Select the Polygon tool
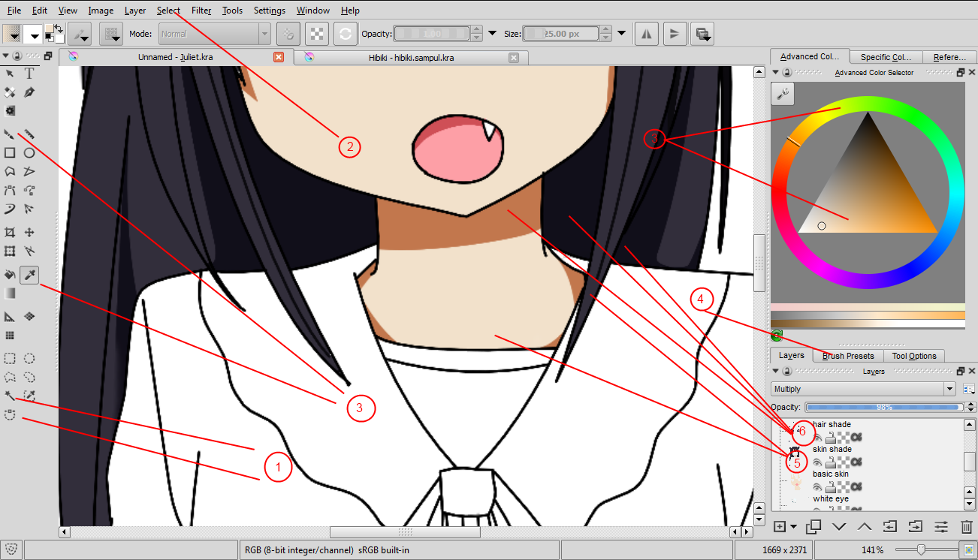 (x=10, y=171)
